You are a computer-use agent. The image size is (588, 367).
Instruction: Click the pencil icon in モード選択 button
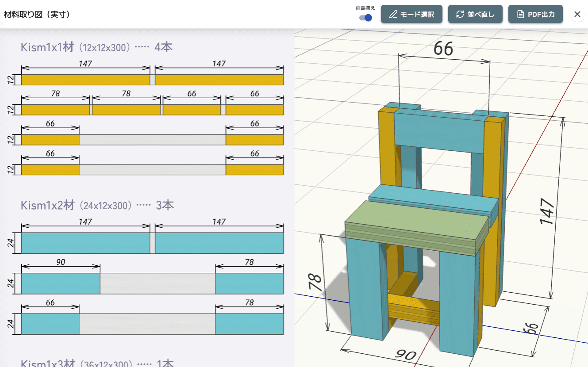coord(393,14)
